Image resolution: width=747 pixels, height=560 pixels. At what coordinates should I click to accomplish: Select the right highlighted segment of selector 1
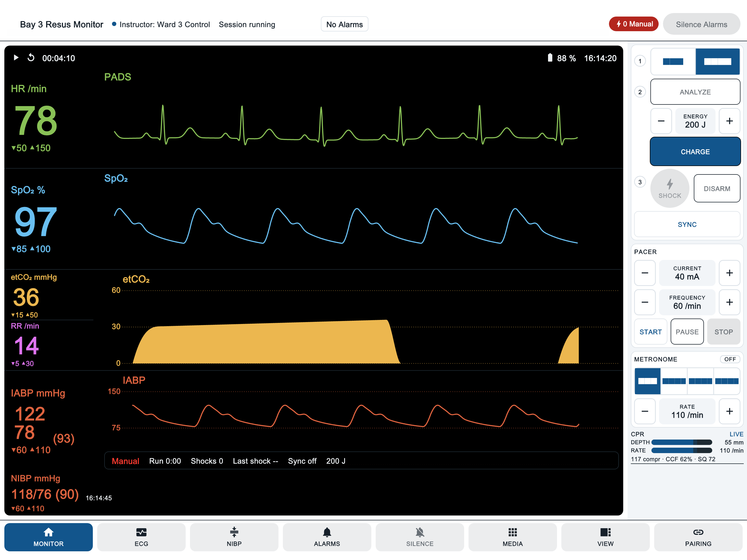pyautogui.click(x=718, y=61)
